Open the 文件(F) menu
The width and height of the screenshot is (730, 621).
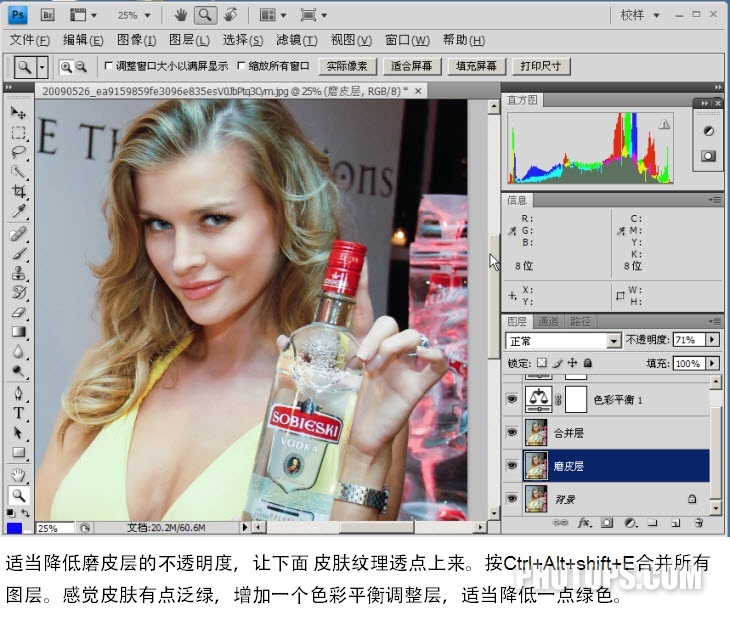[29, 40]
